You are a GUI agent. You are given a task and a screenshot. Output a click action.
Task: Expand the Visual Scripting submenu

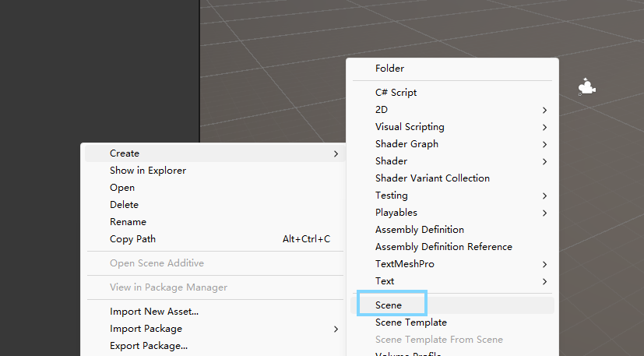410,127
